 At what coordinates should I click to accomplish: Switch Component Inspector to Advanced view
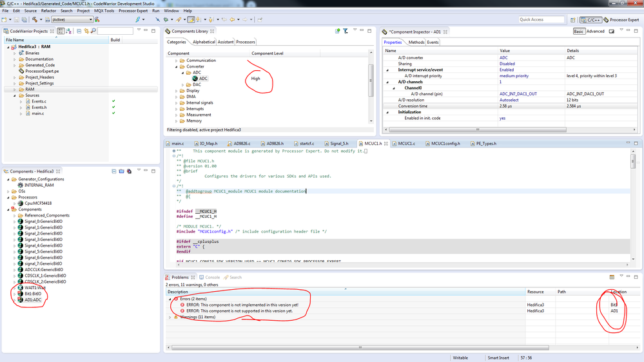(595, 31)
